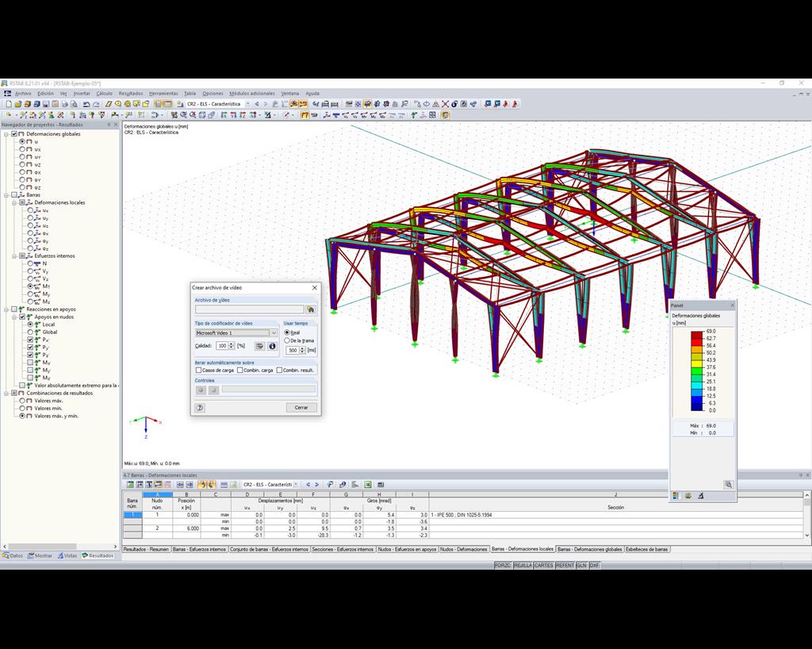Image resolution: width=812 pixels, height=649 pixels.
Task: Go to next load case arrow in main toolbar
Action: (266, 104)
